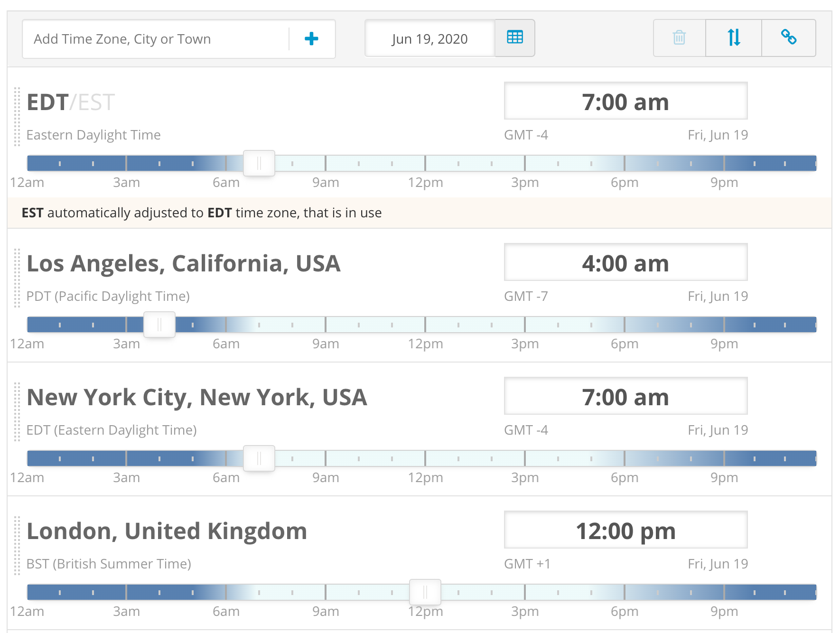Click the sort arrows icon

click(x=734, y=38)
